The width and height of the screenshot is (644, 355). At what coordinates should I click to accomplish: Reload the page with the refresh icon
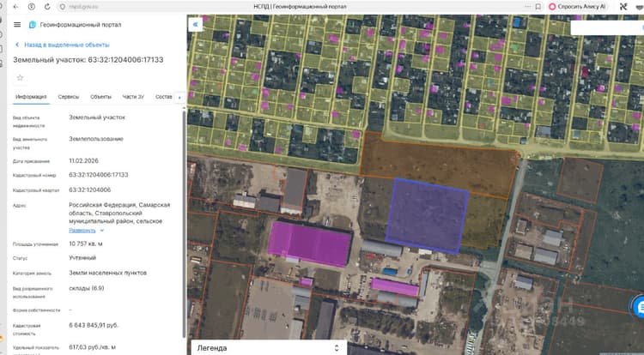tap(47, 7)
